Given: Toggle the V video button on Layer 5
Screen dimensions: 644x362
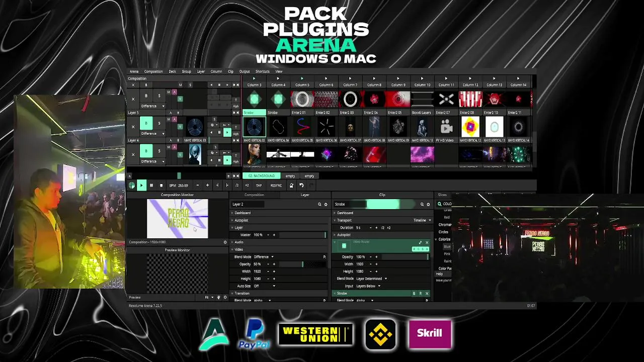Looking at the screenshot, I should [x=180, y=126].
